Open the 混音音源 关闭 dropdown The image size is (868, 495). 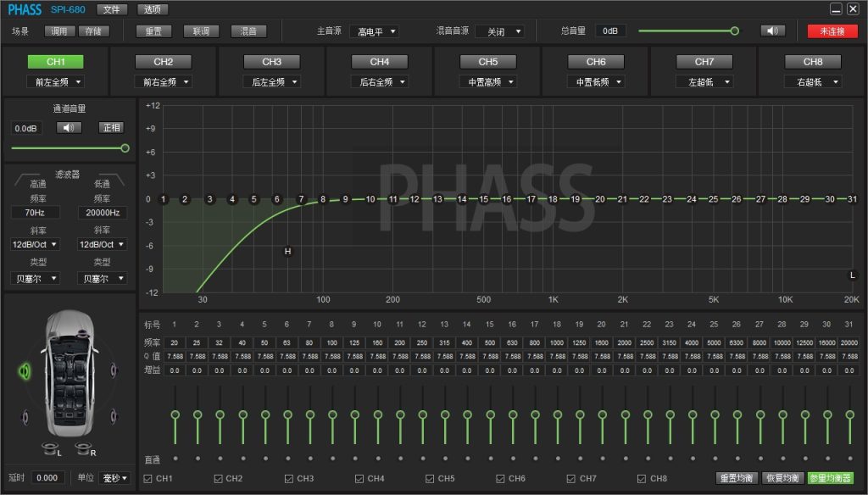pyautogui.click(x=500, y=31)
